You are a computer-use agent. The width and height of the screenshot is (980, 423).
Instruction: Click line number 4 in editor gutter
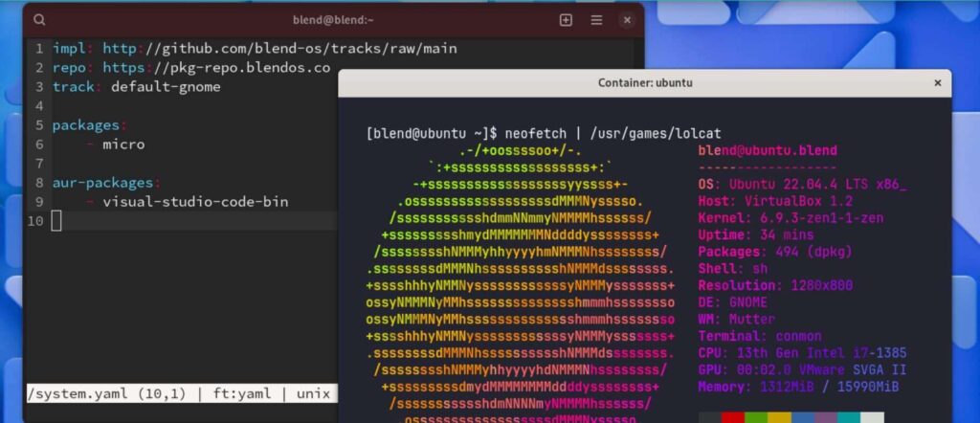click(x=38, y=106)
